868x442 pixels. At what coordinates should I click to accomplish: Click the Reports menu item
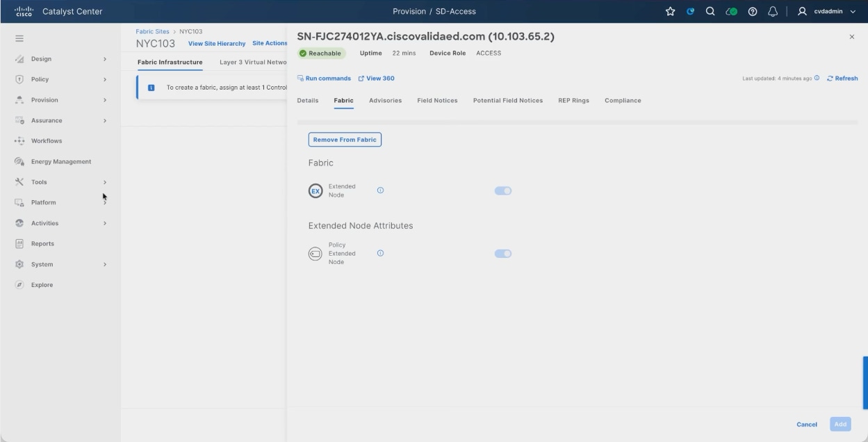(x=42, y=244)
